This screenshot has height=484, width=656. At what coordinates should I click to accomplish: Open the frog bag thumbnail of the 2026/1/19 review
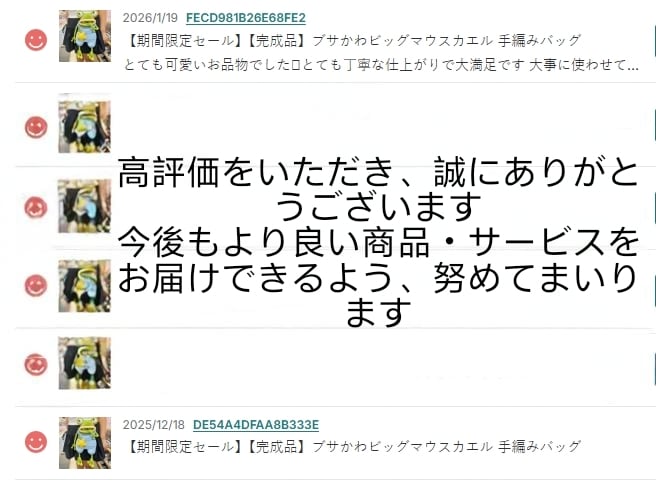(x=85, y=36)
